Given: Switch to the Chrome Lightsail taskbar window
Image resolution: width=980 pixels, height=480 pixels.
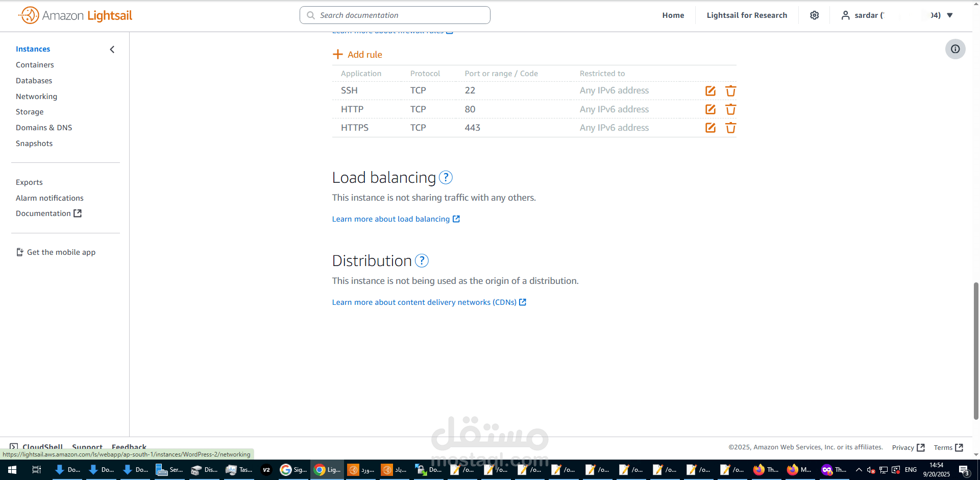Looking at the screenshot, I should pyautogui.click(x=327, y=470).
